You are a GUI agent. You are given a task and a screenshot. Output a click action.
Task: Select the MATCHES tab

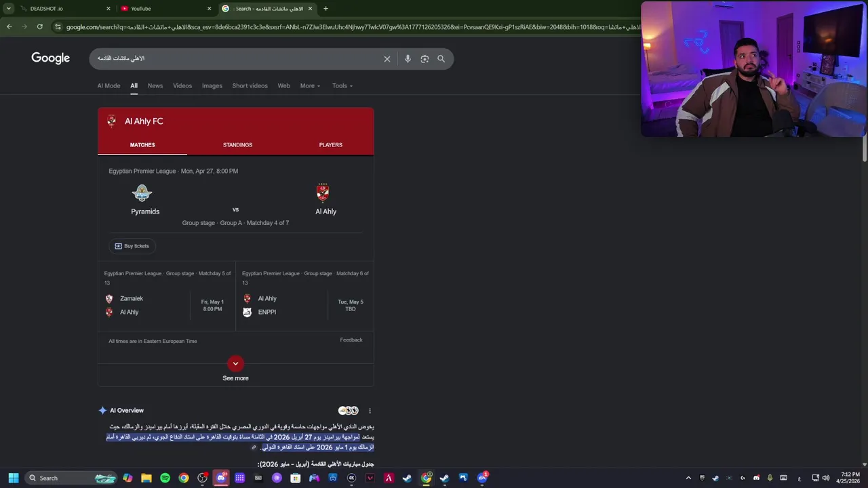(x=142, y=145)
